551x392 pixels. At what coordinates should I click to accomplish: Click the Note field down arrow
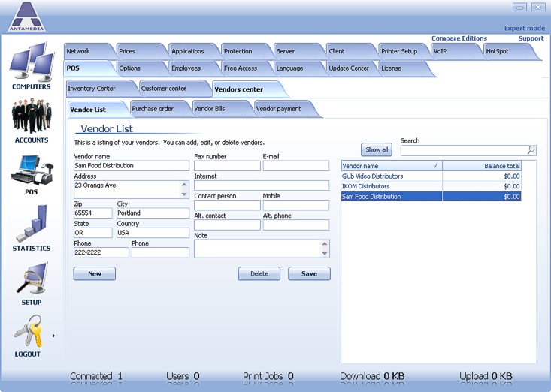324,253
